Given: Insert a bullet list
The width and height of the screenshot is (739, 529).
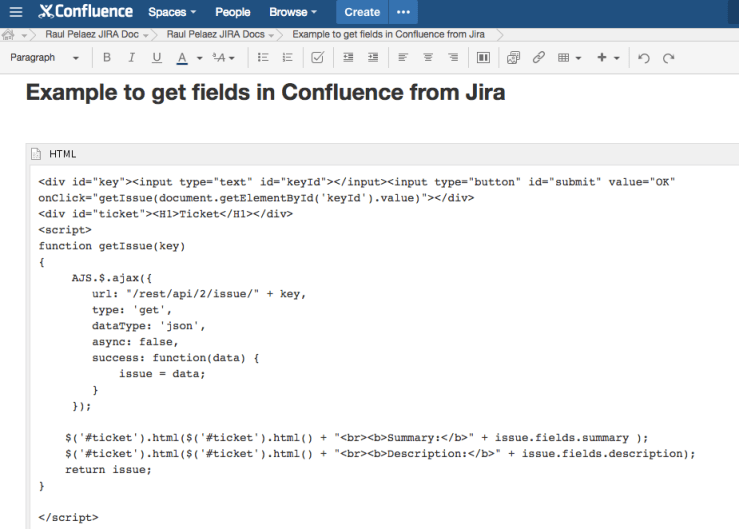Looking at the screenshot, I should tap(263, 58).
